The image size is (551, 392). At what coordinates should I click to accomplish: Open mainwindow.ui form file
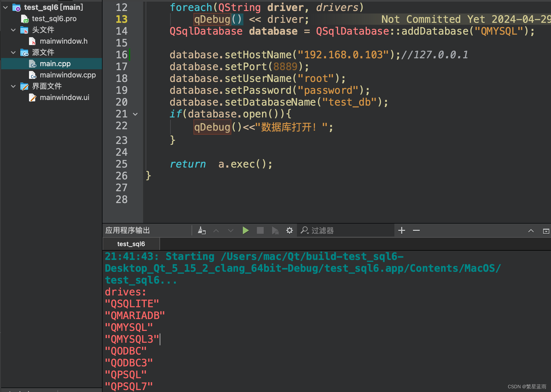(x=64, y=97)
